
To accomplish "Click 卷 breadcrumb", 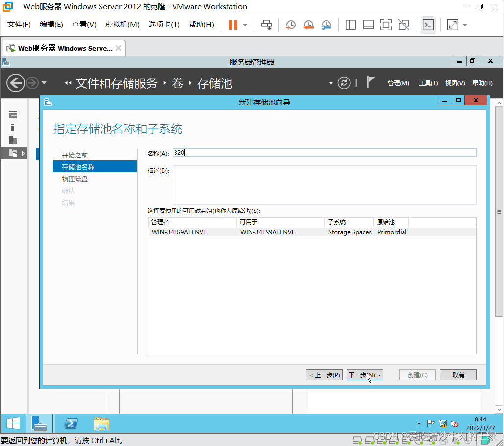I will [x=177, y=83].
